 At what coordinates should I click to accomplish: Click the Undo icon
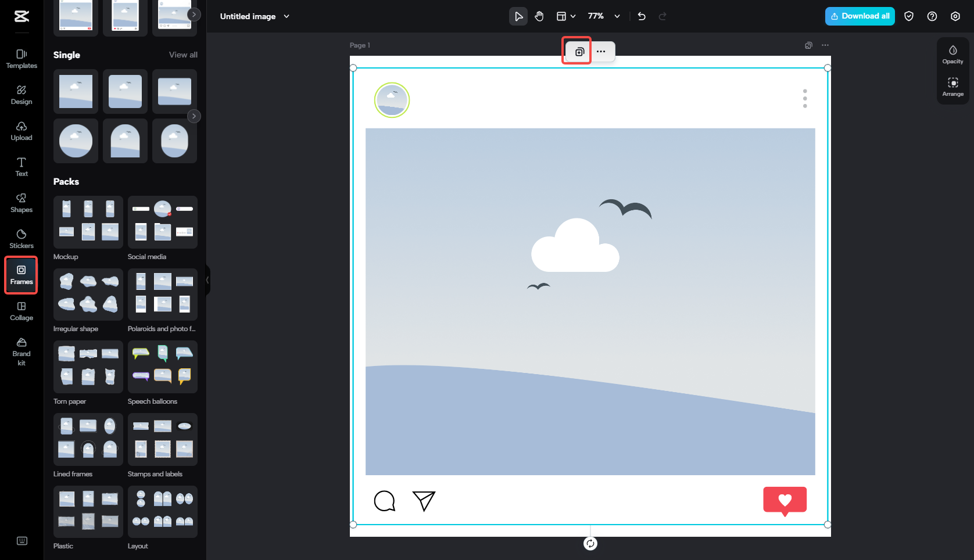click(x=642, y=16)
